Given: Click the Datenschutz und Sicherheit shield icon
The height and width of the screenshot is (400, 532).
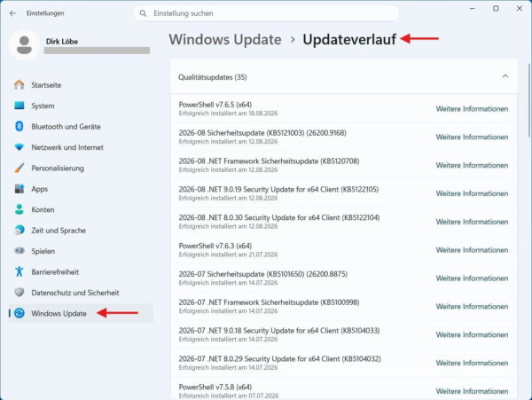Looking at the screenshot, I should tap(20, 292).
